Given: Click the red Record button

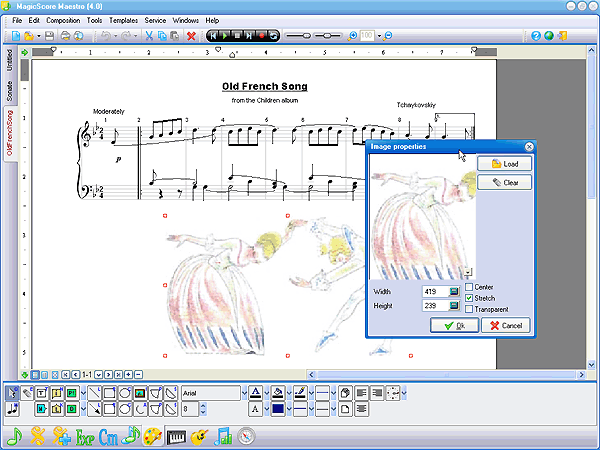Looking at the screenshot, I should coord(261,36).
